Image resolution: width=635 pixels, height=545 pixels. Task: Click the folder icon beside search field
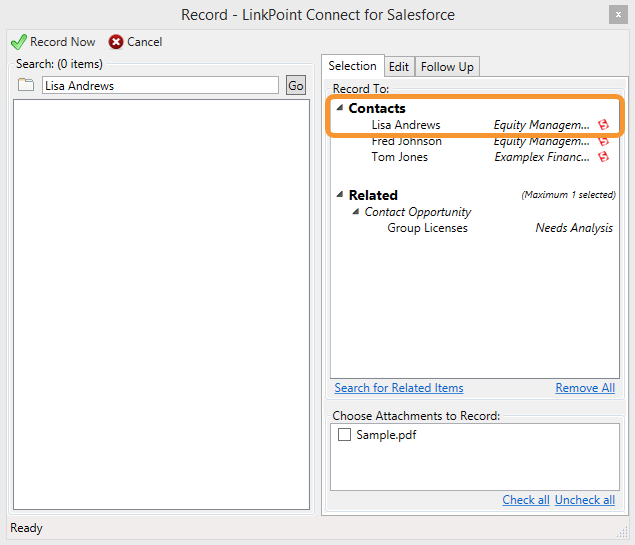click(x=26, y=86)
